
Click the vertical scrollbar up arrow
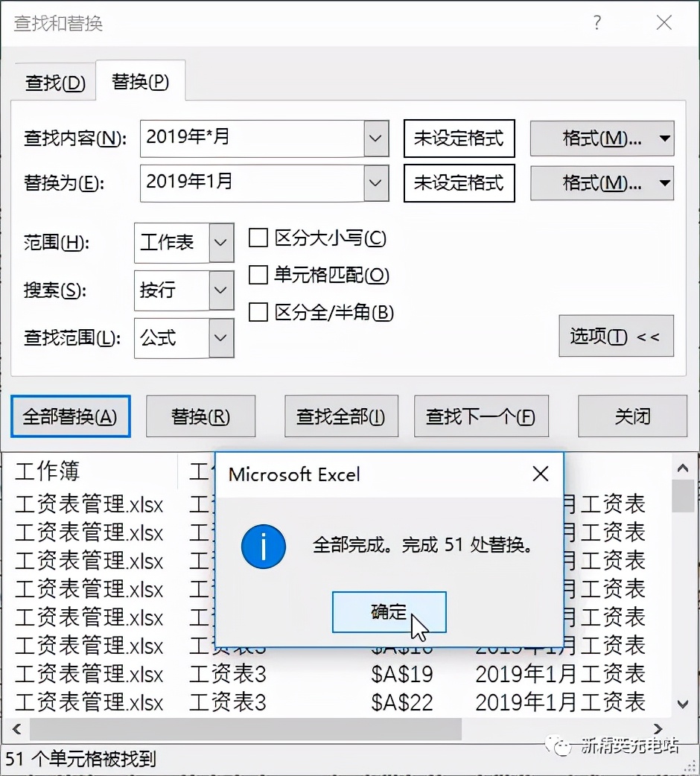coord(682,468)
